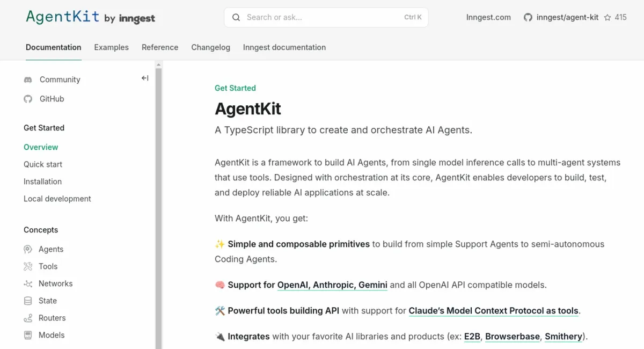The width and height of the screenshot is (644, 349).
Task: Click the star icon next to 415
Action: (608, 17)
